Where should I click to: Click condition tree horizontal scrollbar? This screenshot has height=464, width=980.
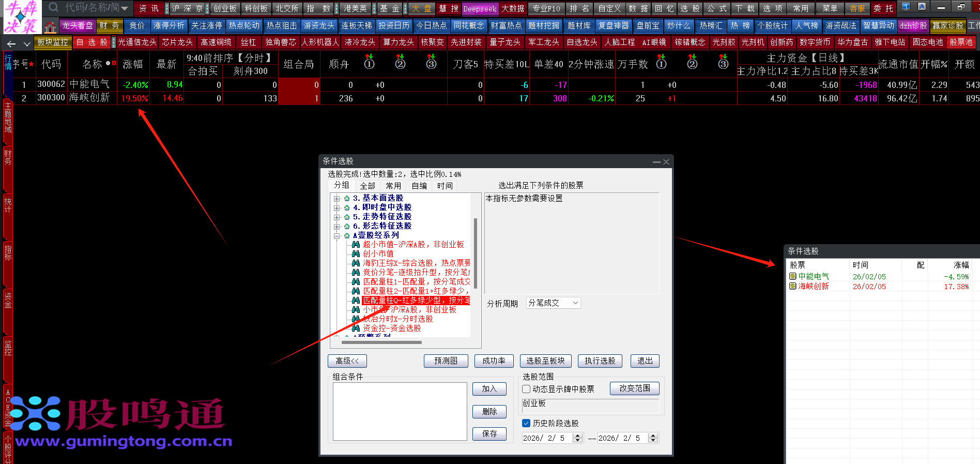[381, 342]
